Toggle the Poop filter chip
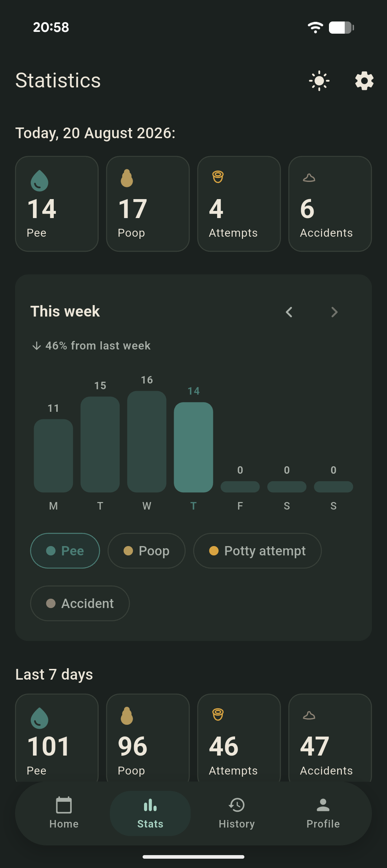The height and width of the screenshot is (868, 387). (x=147, y=551)
